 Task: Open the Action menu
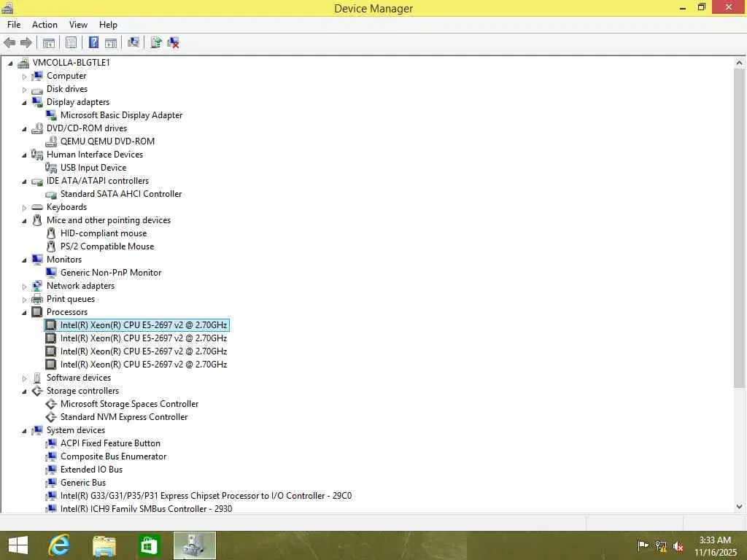pos(44,25)
